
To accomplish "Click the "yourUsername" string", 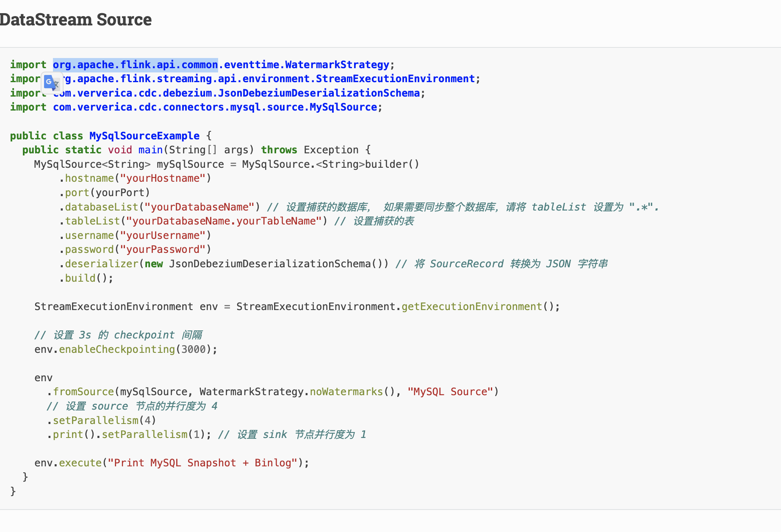I will (163, 236).
